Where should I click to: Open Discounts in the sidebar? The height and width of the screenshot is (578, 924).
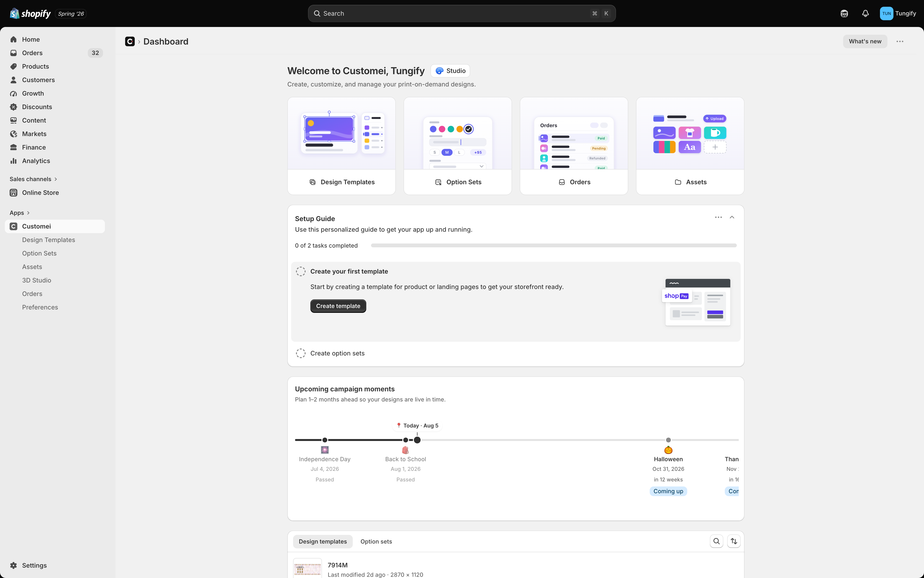coord(55,107)
